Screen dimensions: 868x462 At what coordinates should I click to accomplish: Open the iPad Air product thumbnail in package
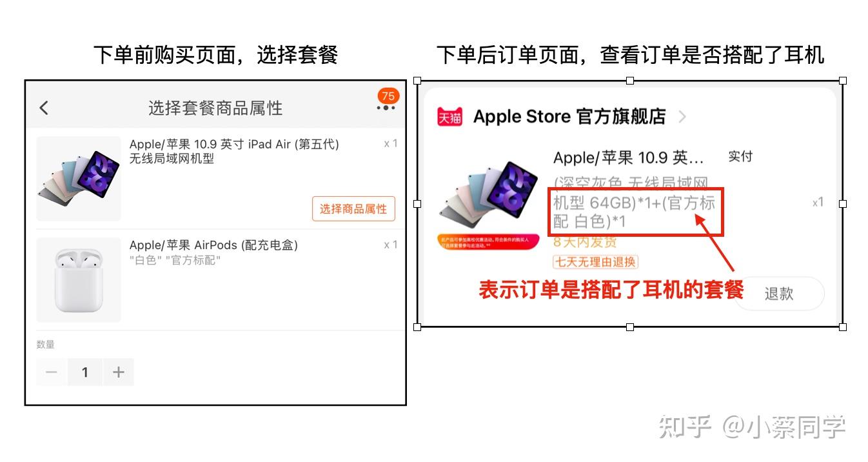coord(79,179)
